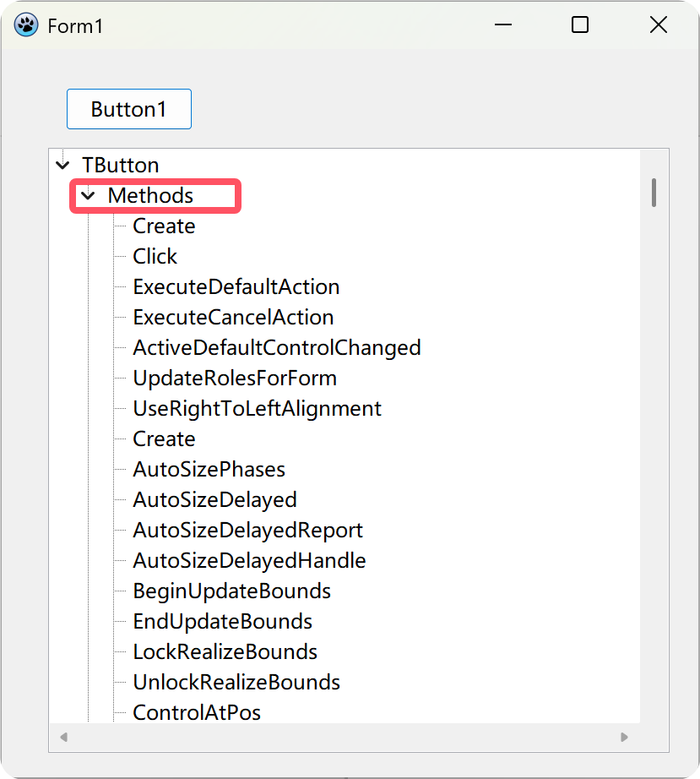Select LockRealizeBounds item
The image size is (700, 779).
click(225, 651)
